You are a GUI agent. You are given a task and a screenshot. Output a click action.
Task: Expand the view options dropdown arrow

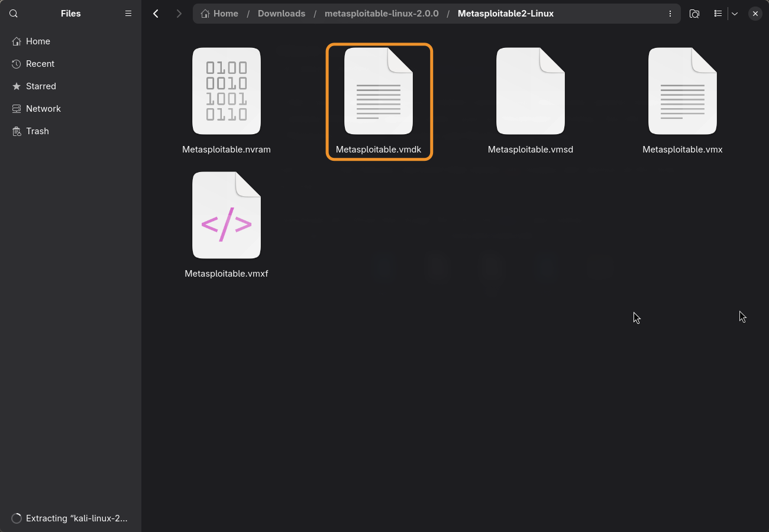(735, 14)
